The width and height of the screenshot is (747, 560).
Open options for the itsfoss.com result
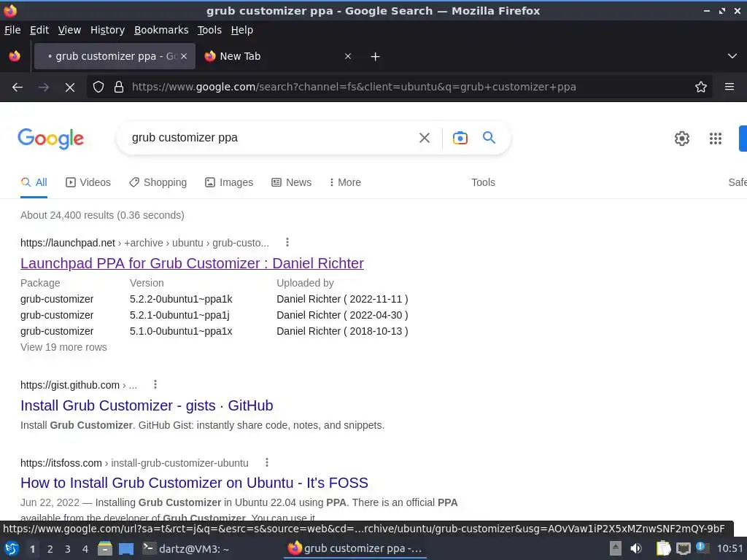coord(267,462)
